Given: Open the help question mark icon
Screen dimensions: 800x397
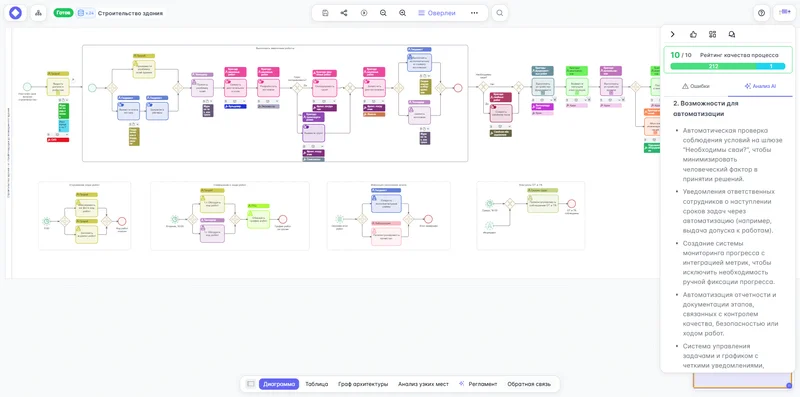Looking at the screenshot, I should tap(762, 13).
